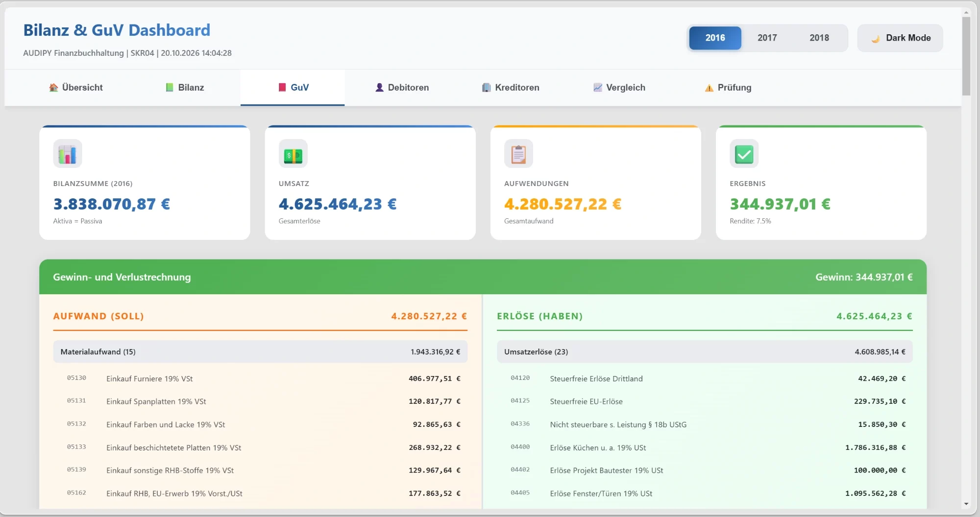This screenshot has height=517, width=980.
Task: Click the Bilanz & GuV Dashboard title
Action: click(x=117, y=30)
